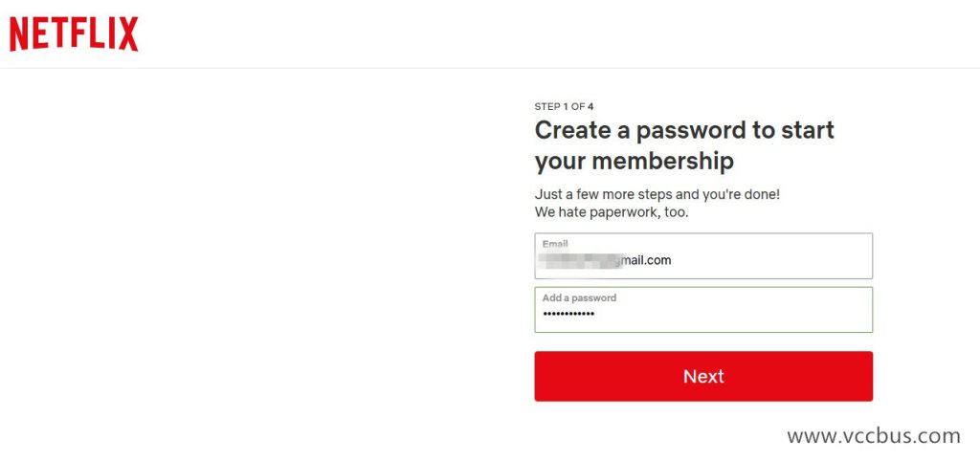Viewport: 980px width, 462px height.
Task: Click the "Add a password" floating label
Action: pos(579,297)
